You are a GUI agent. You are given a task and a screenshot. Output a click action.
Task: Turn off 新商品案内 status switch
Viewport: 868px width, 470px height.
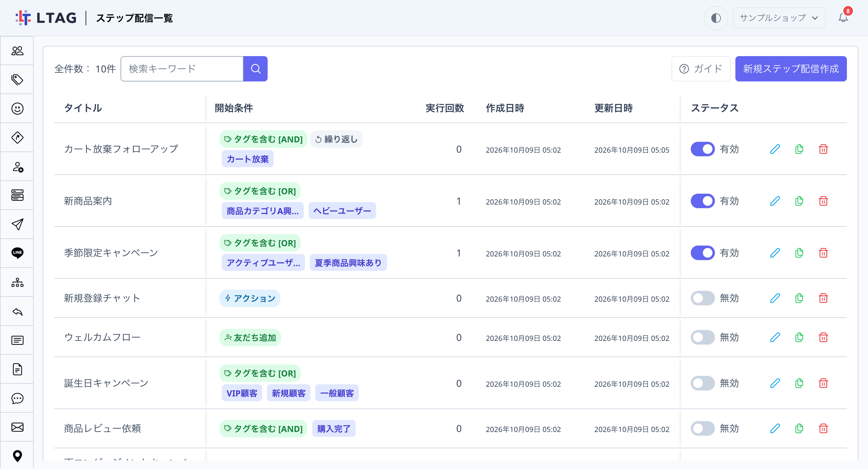[x=703, y=201]
